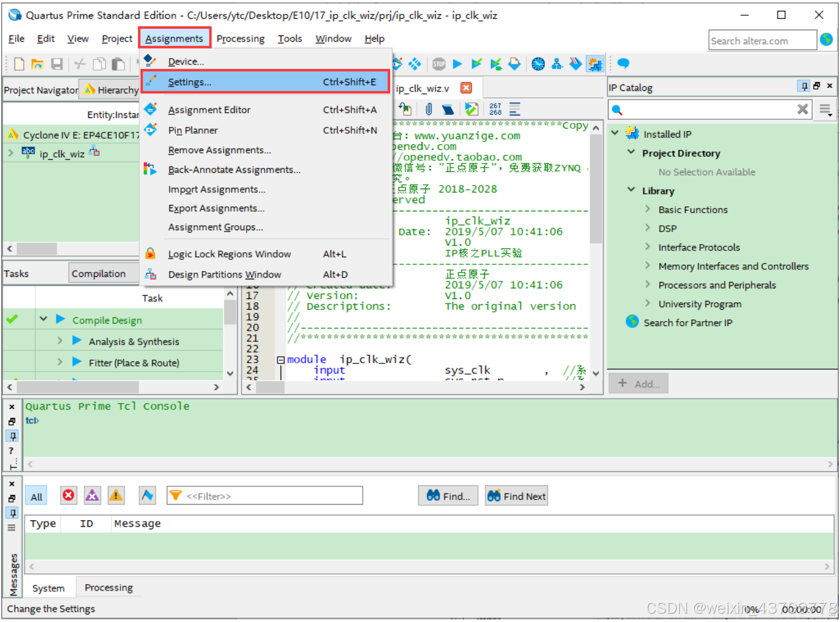Click the IP Catalog toolbar icon
The image size is (840, 622).
point(595,64)
